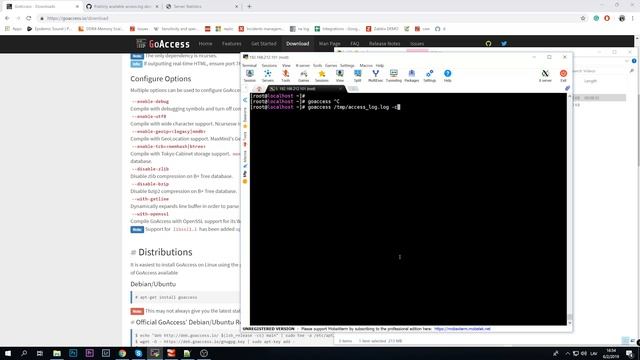Open the Sessions menu in MobaXterm
The width and height of the screenshot is (640, 360).
pyautogui.click(x=269, y=65)
